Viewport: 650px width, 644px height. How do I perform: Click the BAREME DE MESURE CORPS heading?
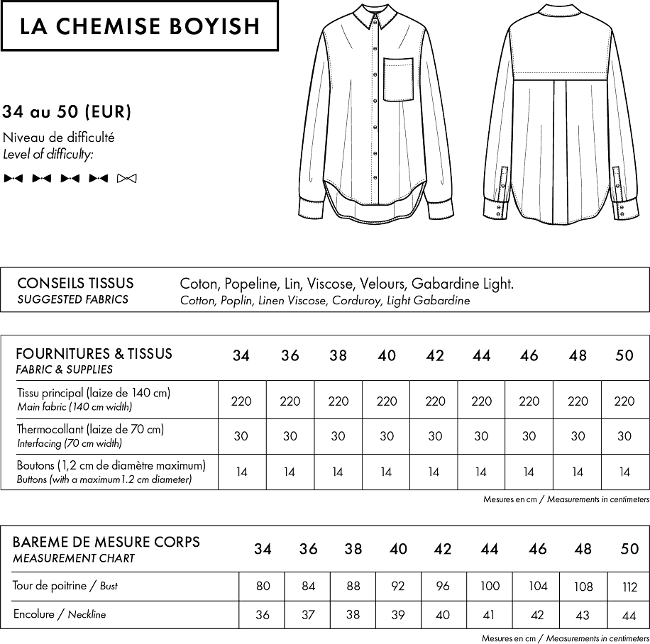tap(106, 543)
